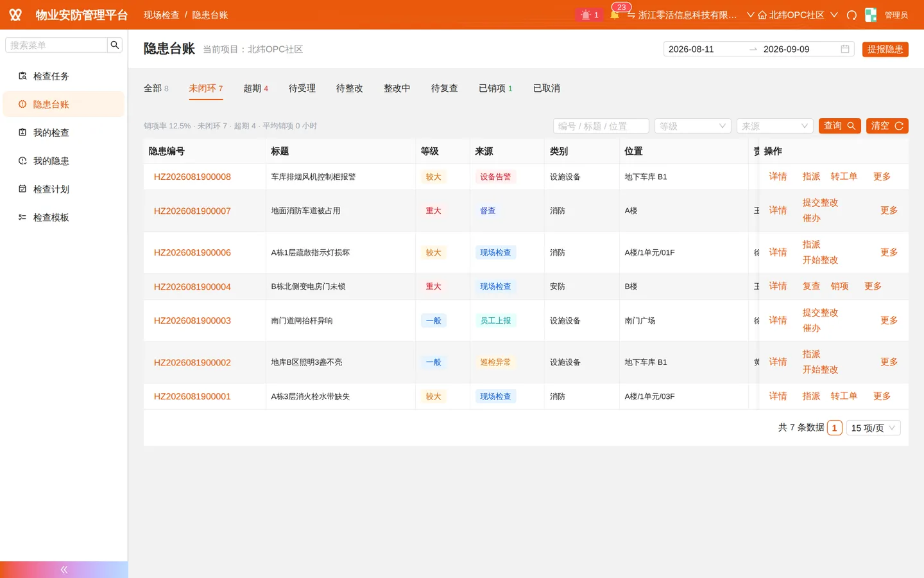The height and width of the screenshot is (578, 924).
Task: Focus the 编号 / 标题 / 位置 search field
Action: 601,126
